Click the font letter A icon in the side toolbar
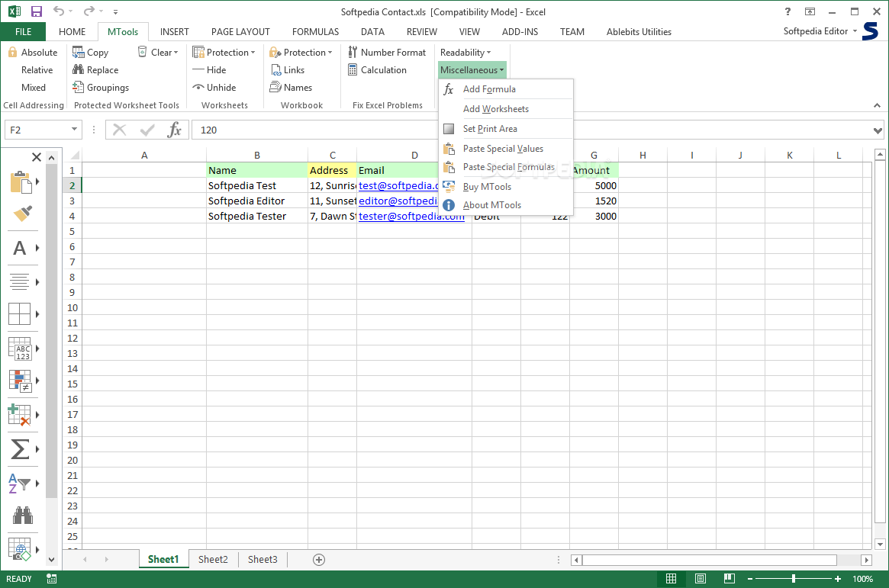Viewport: 889px width, 588px height. pos(20,248)
